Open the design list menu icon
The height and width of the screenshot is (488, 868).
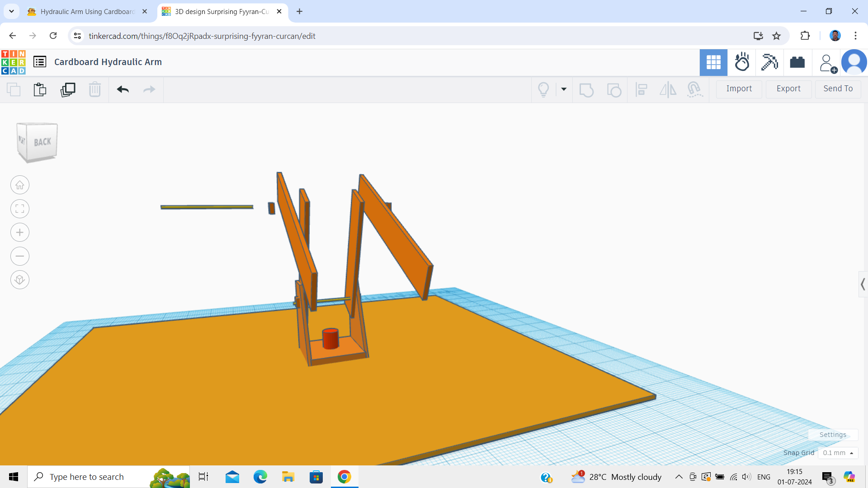pos(40,62)
